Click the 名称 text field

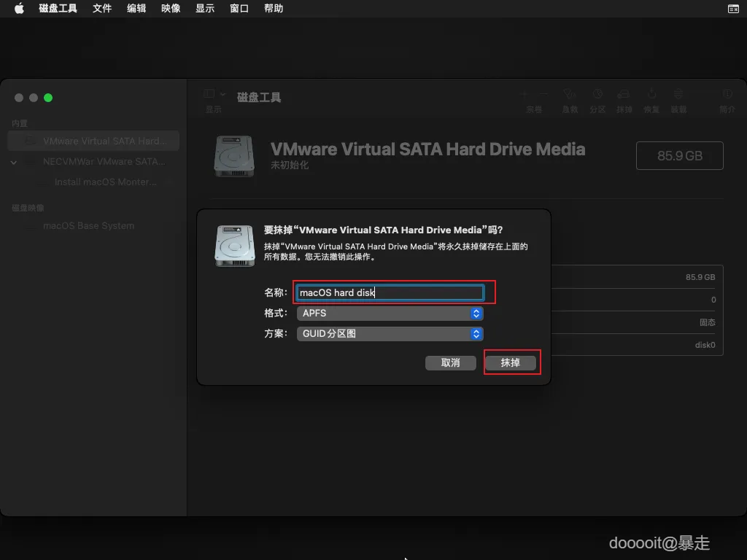(x=390, y=292)
